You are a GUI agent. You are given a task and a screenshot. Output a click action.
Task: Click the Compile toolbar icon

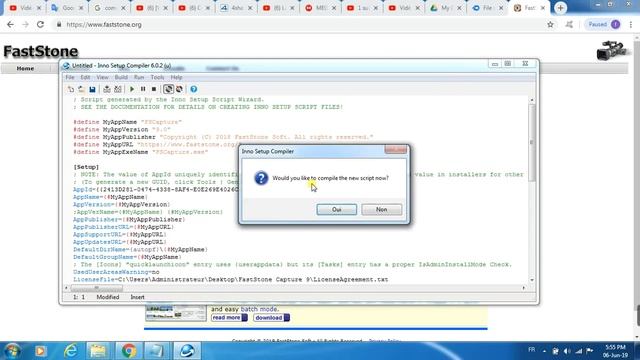(107, 89)
